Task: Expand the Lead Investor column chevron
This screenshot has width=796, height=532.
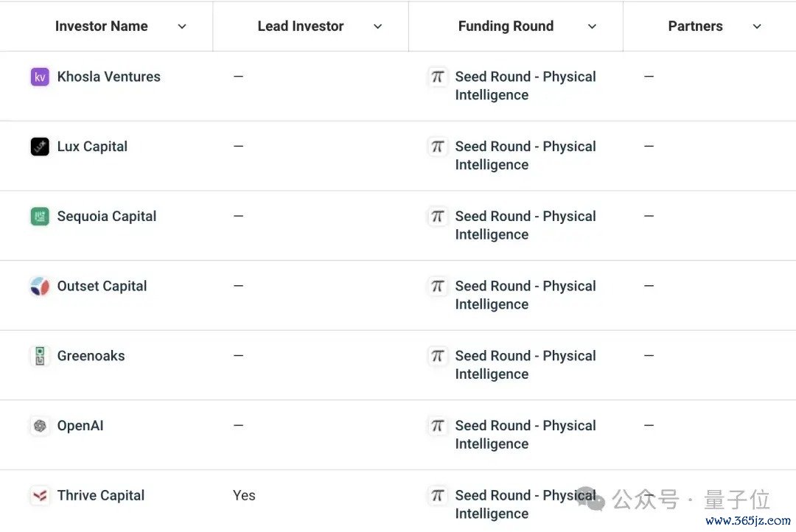Action: point(377,27)
